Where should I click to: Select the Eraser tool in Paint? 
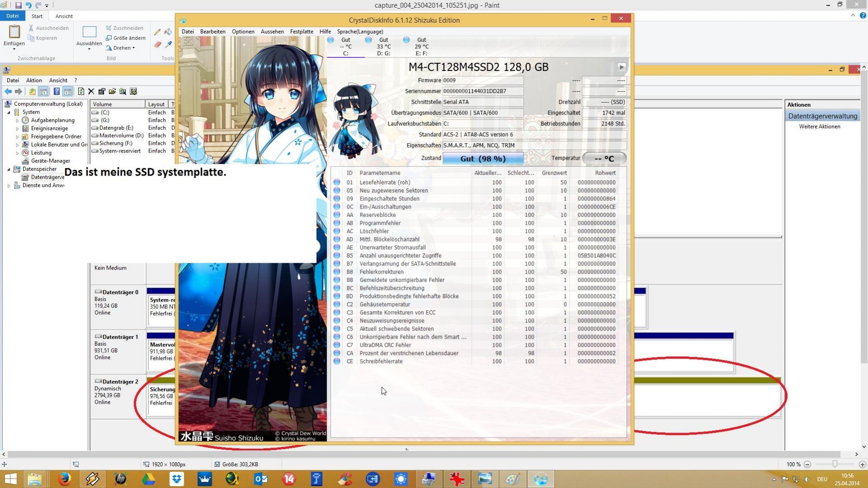[157, 44]
